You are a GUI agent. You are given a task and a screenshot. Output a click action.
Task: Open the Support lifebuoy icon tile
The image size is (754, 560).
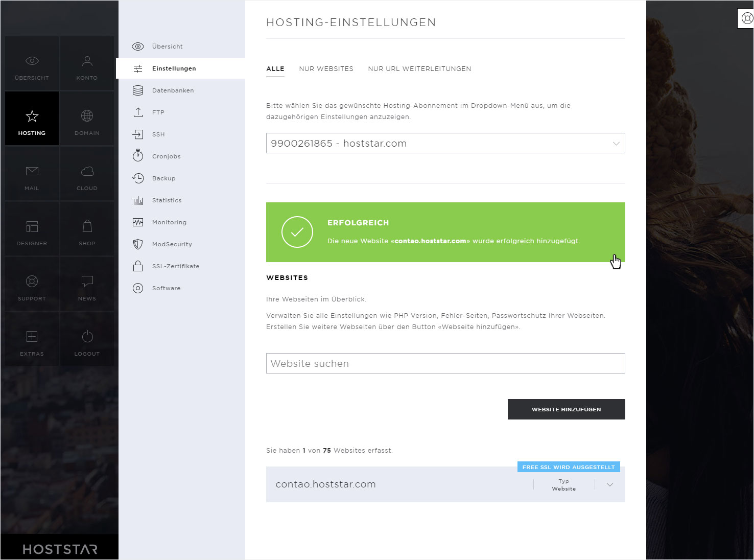point(32,284)
